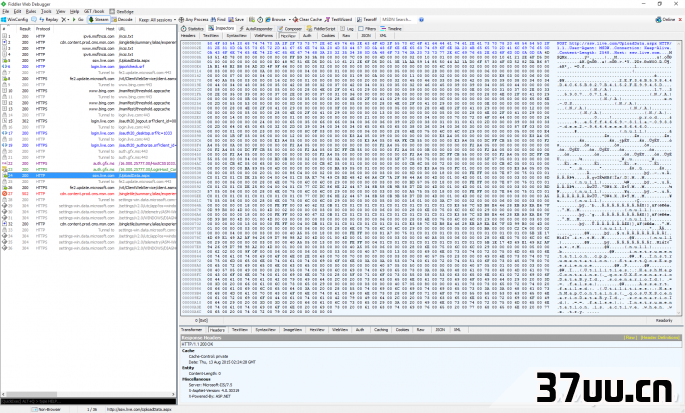Click the Any Process target icon
This screenshot has width=685, height=413.
click(x=181, y=20)
